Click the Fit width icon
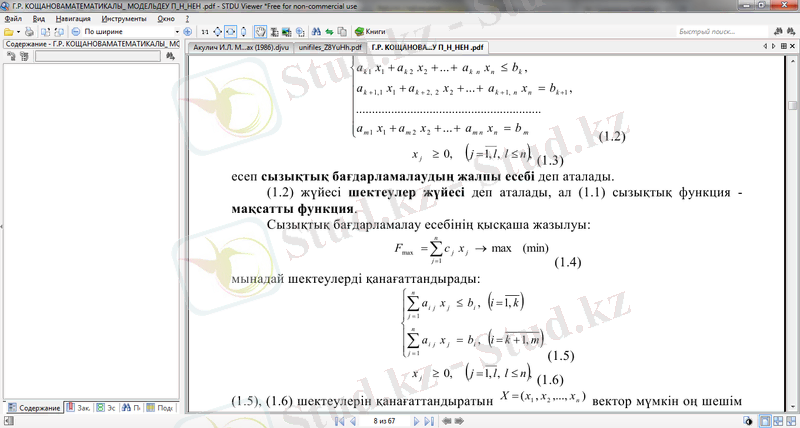 click(230, 32)
